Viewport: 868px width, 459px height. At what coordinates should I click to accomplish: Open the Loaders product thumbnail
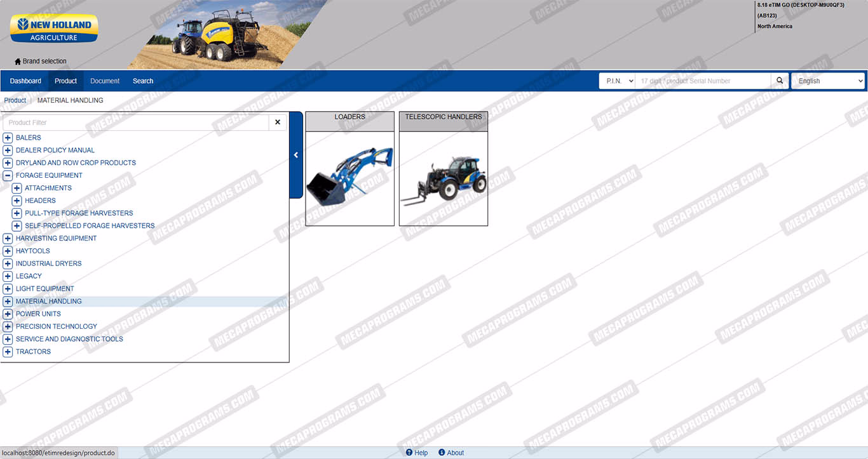(349, 178)
